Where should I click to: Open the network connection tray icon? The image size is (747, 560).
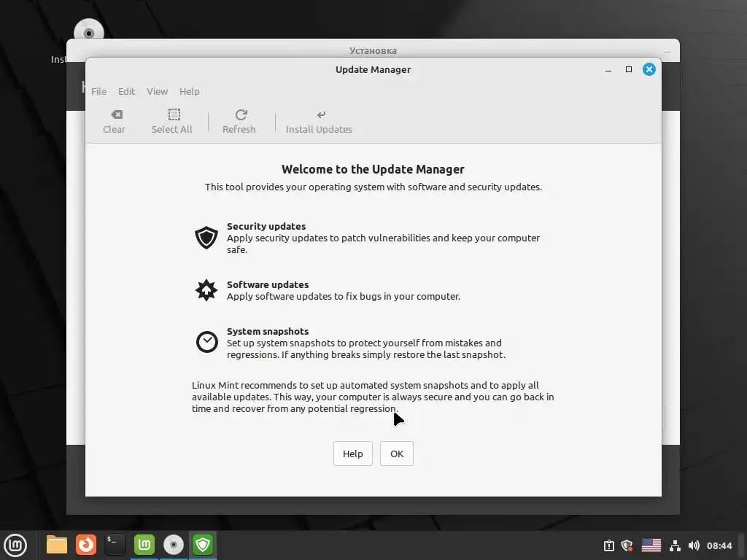tap(675, 545)
